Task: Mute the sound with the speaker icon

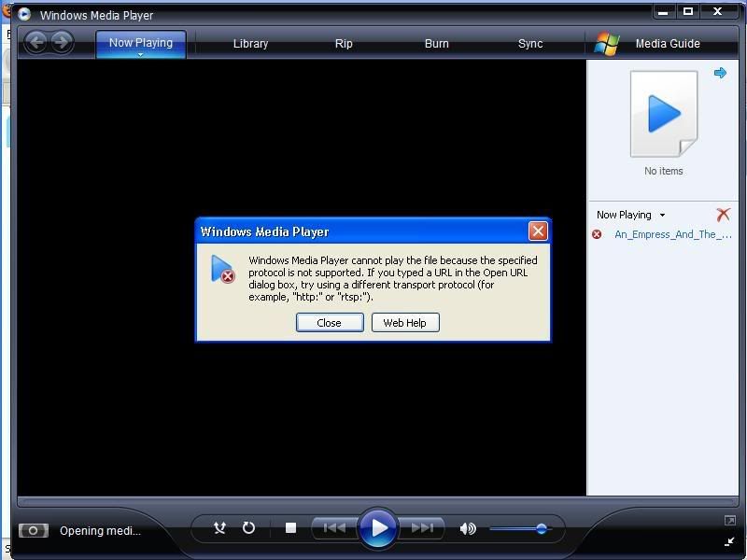Action: click(468, 528)
